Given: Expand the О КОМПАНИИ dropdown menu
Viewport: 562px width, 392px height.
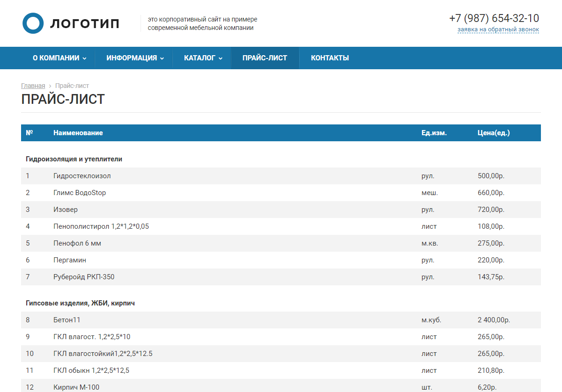Looking at the screenshot, I should [x=59, y=58].
